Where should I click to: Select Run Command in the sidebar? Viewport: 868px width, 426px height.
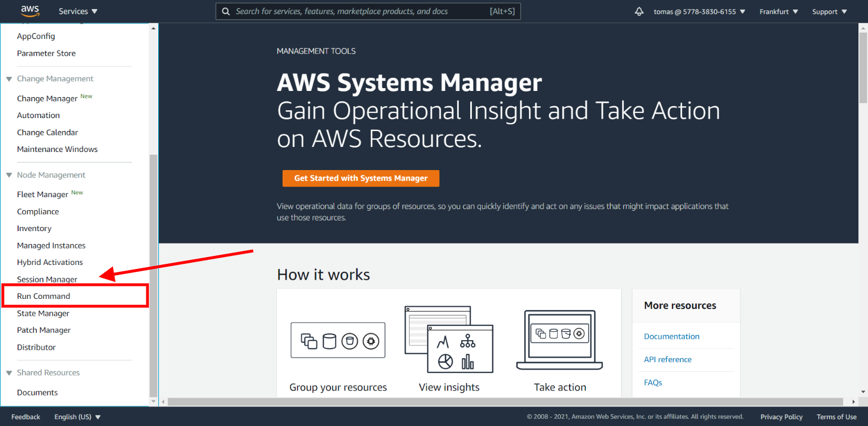[x=43, y=295]
